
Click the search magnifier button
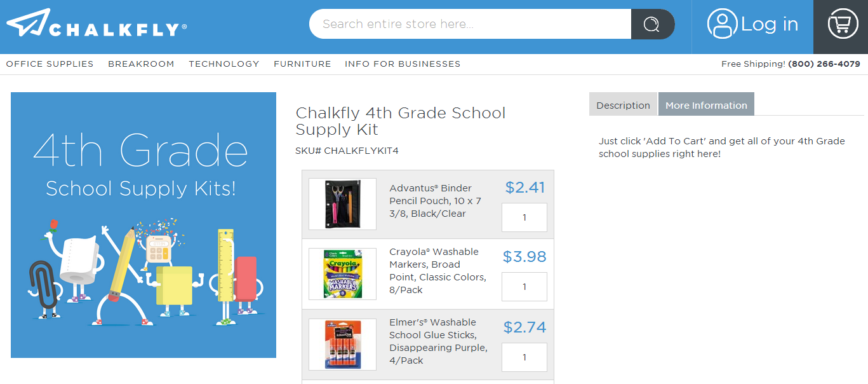pyautogui.click(x=652, y=24)
